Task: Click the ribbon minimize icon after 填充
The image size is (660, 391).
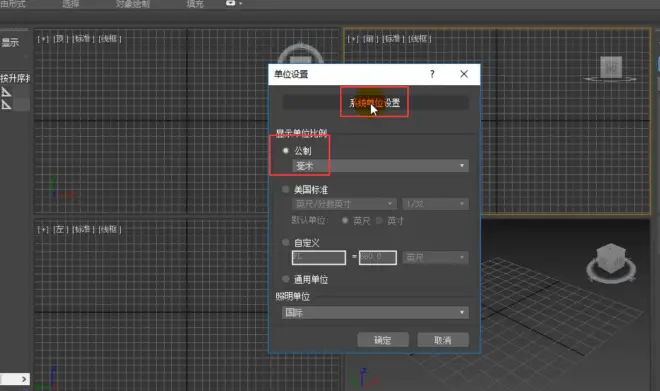Action: 230,3
